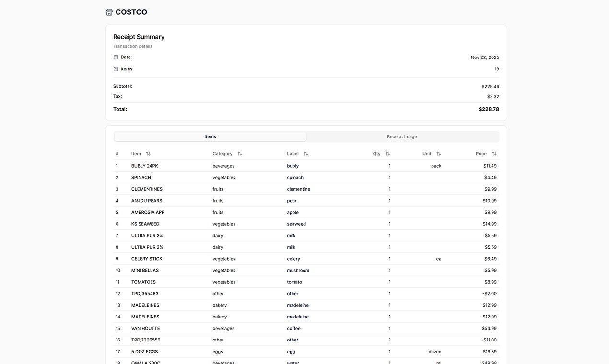Click the Category column header label

[x=223, y=154]
